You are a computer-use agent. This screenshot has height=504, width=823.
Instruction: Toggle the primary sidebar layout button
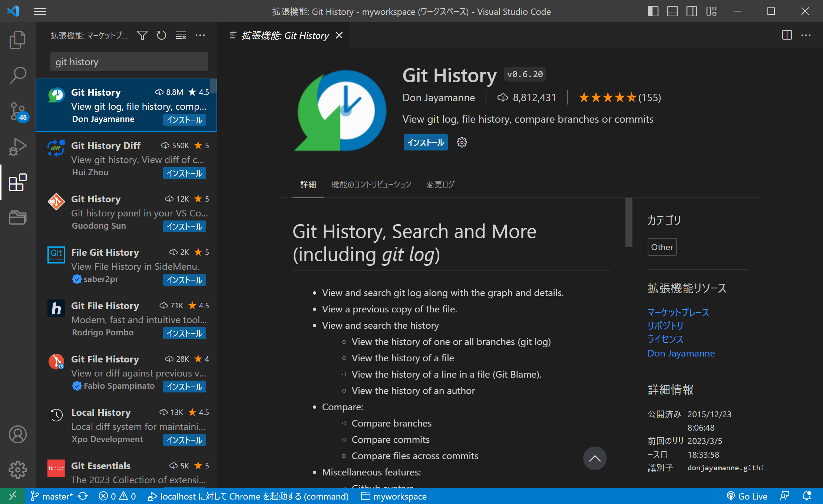pos(653,11)
